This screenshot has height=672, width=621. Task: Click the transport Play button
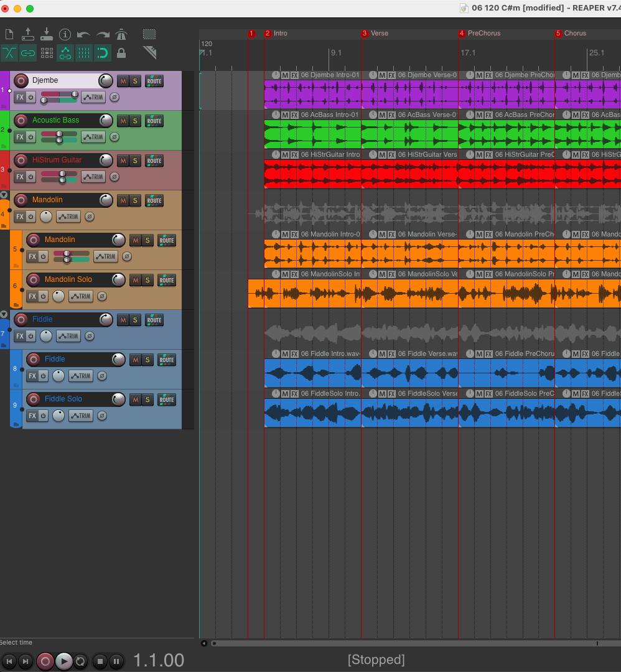64,661
